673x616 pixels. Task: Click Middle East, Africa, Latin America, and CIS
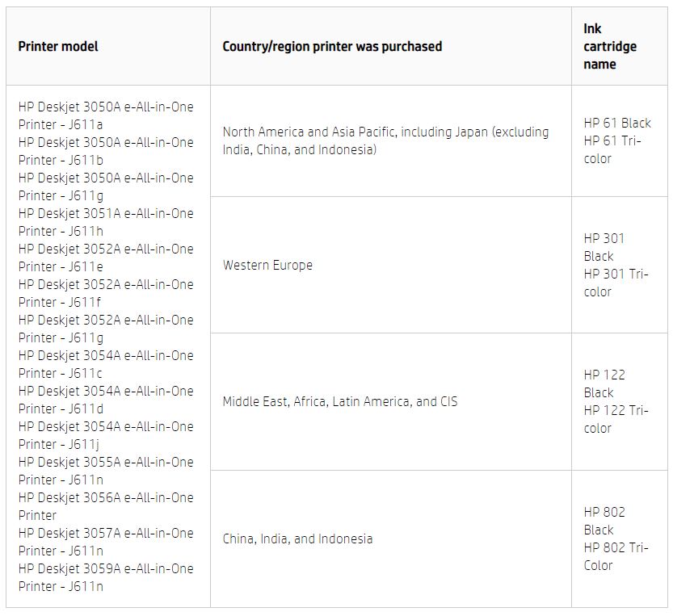(x=340, y=402)
